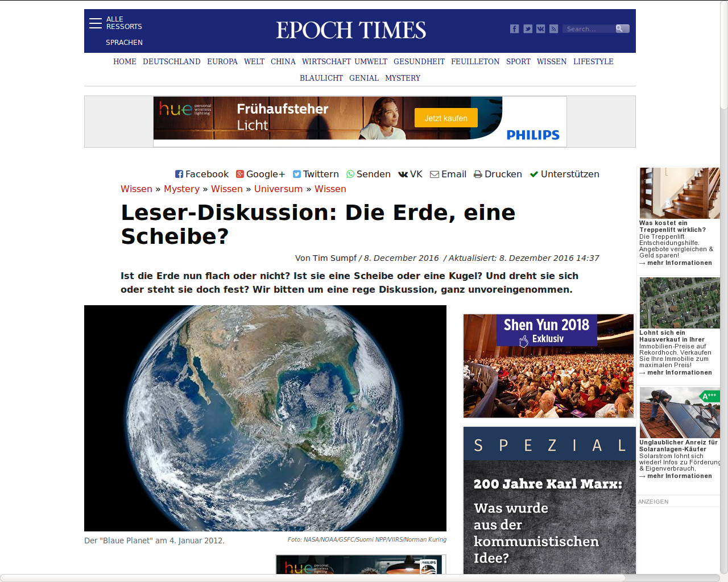The width and height of the screenshot is (728, 582).
Task: Send article via WhatsApp Senden
Action: pyautogui.click(x=369, y=174)
